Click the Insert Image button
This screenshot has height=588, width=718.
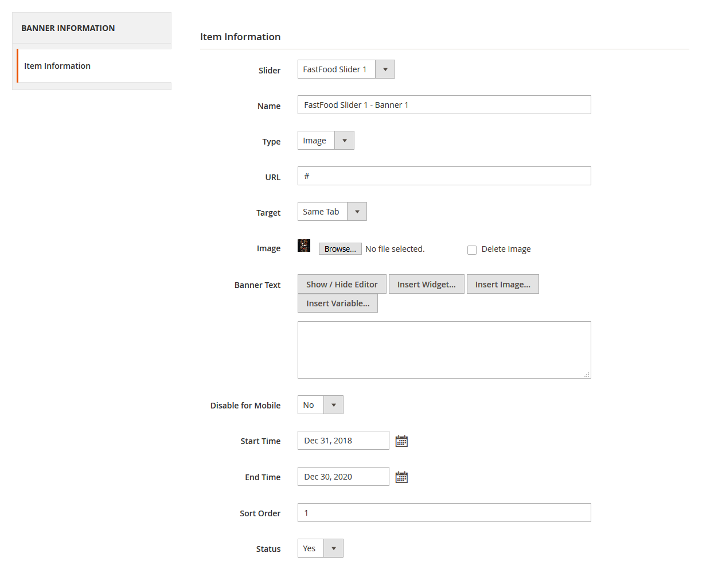pyautogui.click(x=502, y=285)
